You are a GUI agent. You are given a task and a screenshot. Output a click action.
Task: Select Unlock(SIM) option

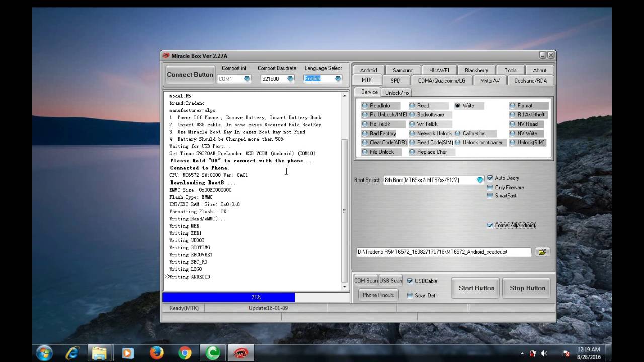528,143
